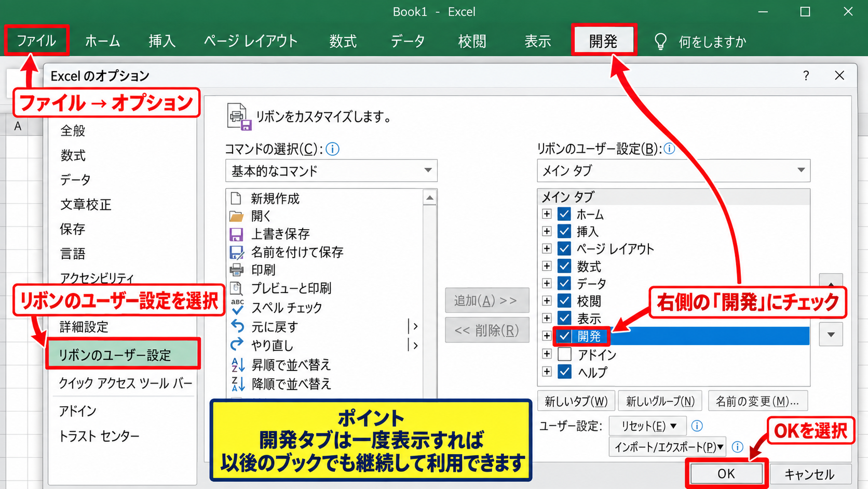868x489 pixels.
Task: Click the Open folder icon in command list
Action: (x=237, y=216)
